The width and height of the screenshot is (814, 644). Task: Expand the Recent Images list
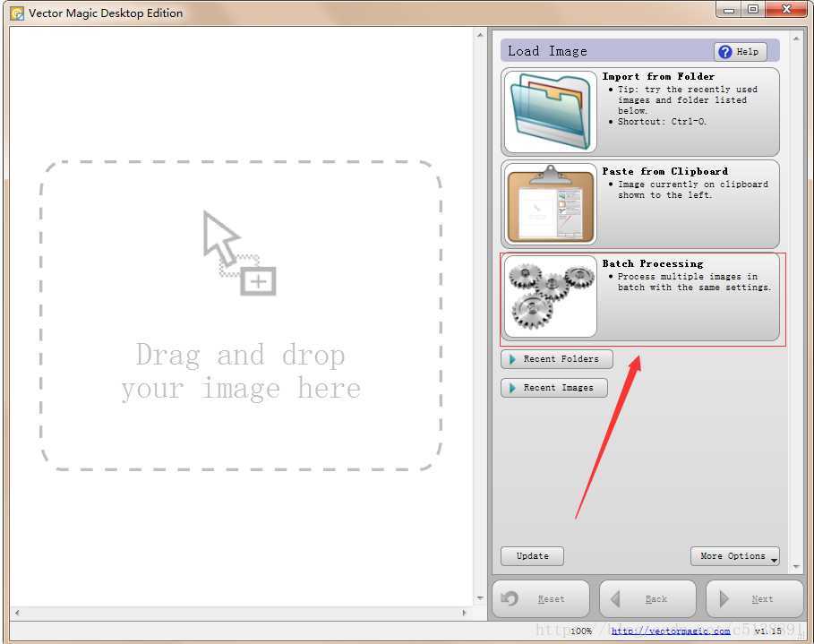click(x=554, y=388)
